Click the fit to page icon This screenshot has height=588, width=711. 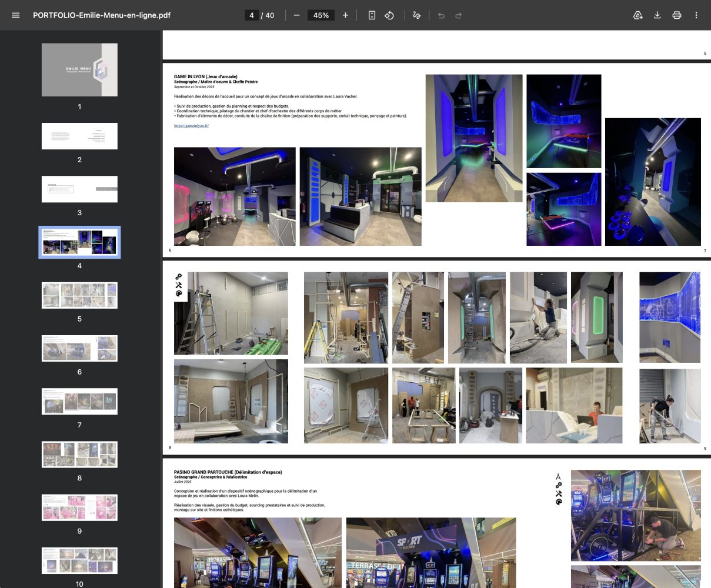[372, 15]
